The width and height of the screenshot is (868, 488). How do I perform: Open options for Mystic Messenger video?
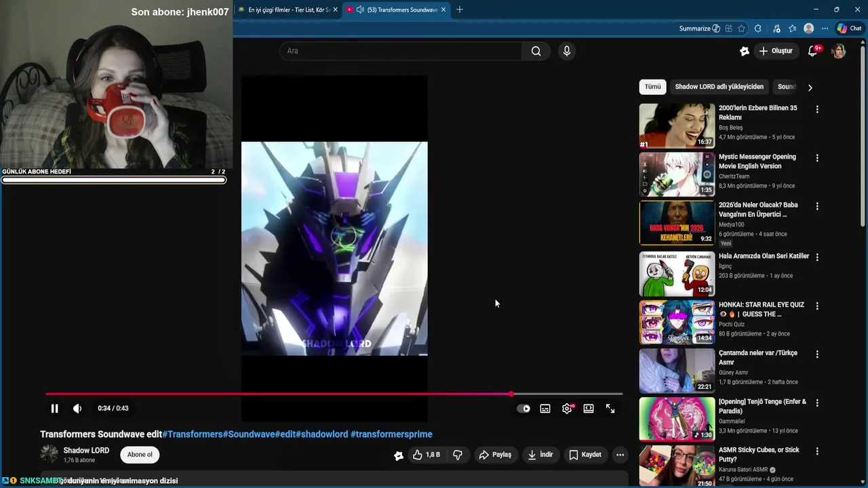(817, 158)
